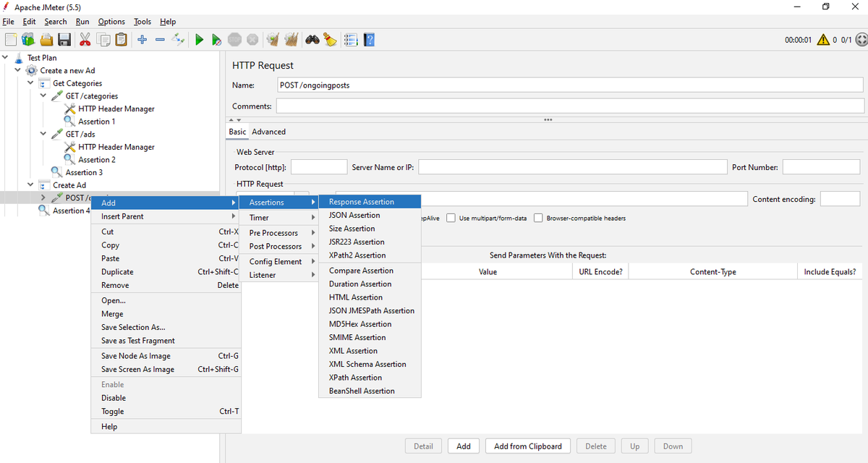
Task: Collapse the Create a new Ad node
Action: 17,70
